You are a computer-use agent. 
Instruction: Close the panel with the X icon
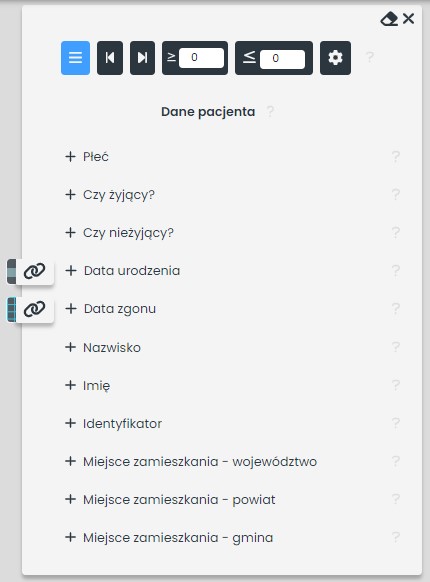(x=408, y=19)
